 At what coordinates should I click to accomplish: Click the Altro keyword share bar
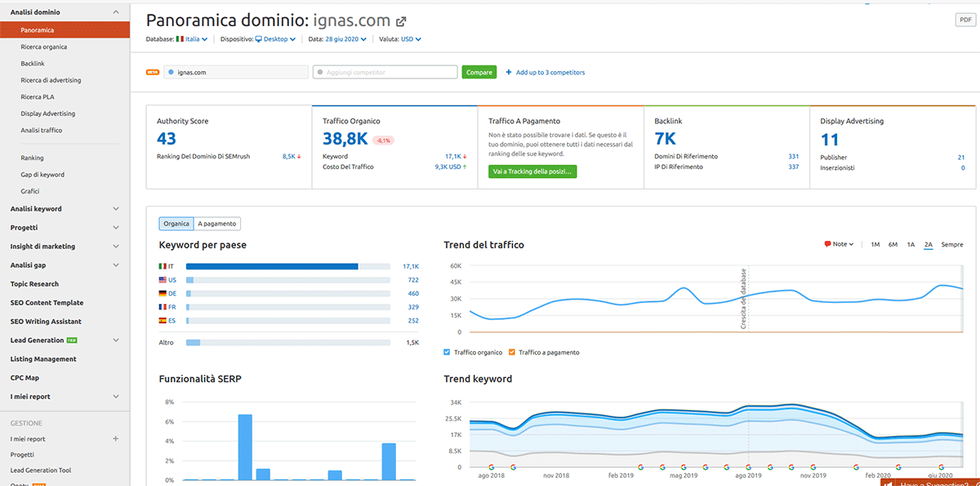click(x=288, y=343)
